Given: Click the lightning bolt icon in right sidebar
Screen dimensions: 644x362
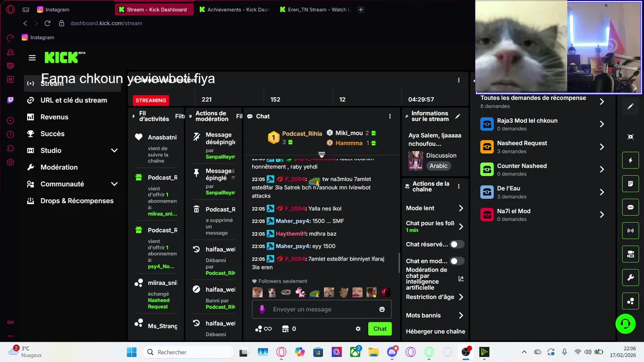Looking at the screenshot, I should tap(630, 160).
